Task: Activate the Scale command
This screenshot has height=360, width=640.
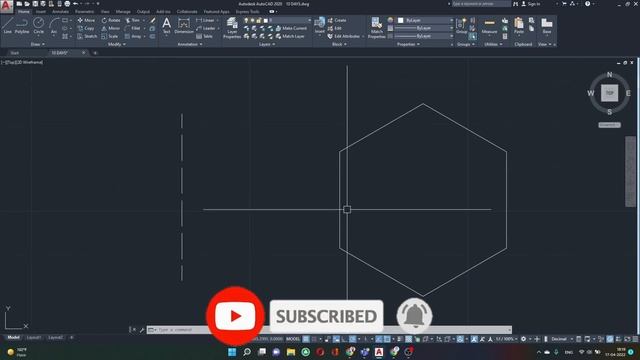Action: [110, 36]
